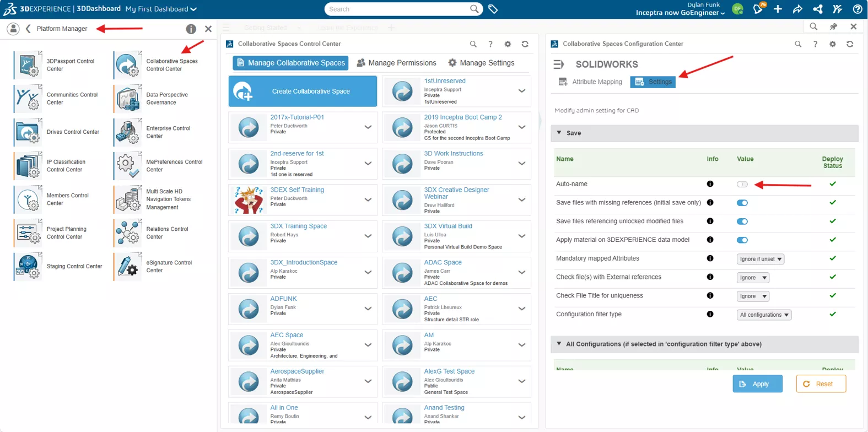Open the help question mark in top bar
The image size is (868, 432).
[858, 9]
